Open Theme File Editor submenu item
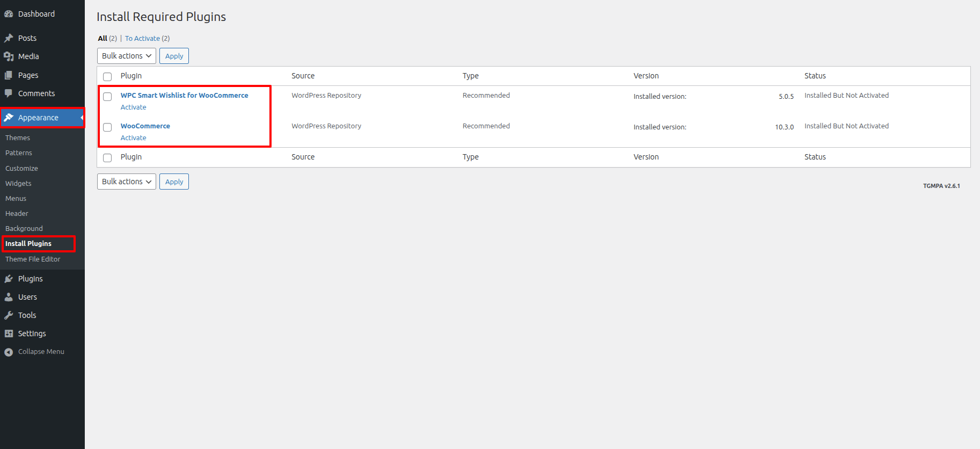Image resolution: width=980 pixels, height=449 pixels. [x=33, y=259]
